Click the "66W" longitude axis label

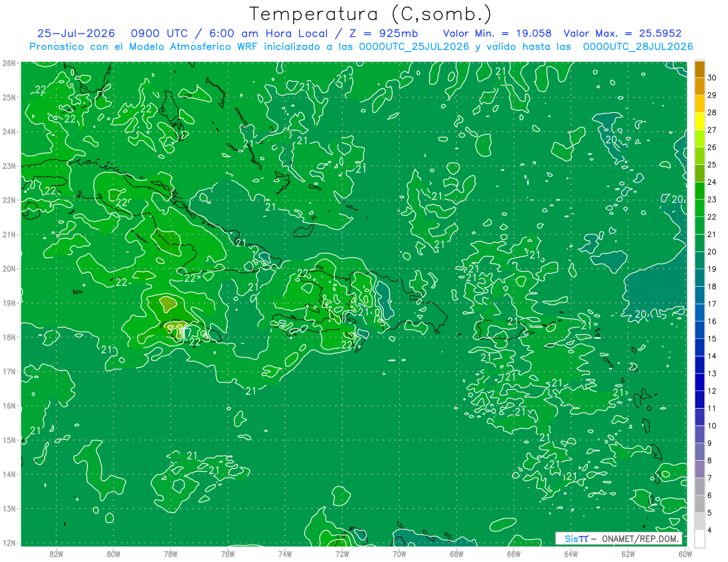pos(514,554)
